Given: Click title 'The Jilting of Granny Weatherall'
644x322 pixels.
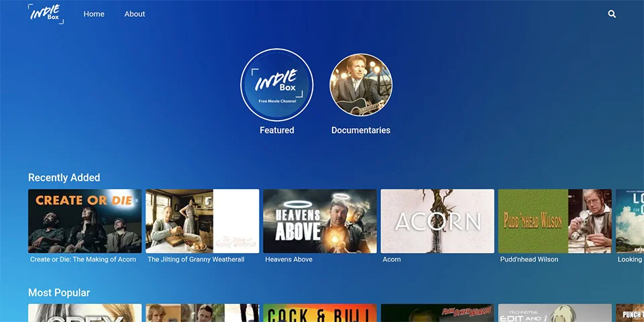Looking at the screenshot, I should tap(196, 260).
